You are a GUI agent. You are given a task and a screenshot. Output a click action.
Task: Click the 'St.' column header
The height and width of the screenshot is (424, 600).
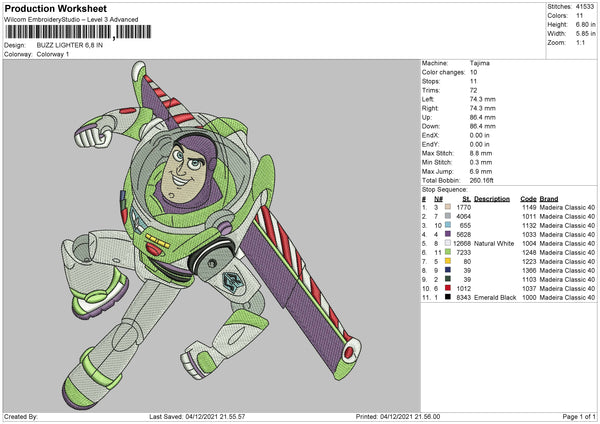(466, 199)
